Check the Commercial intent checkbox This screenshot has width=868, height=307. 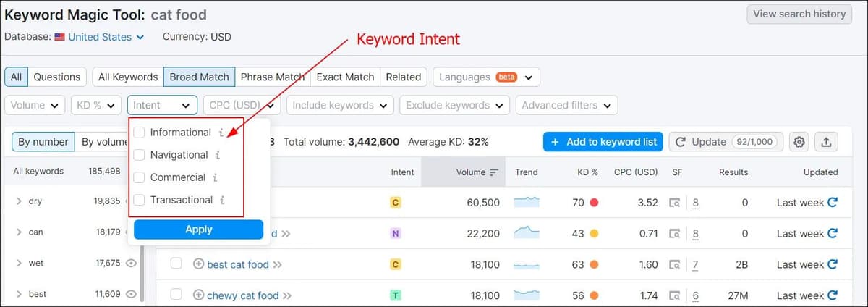(x=140, y=177)
